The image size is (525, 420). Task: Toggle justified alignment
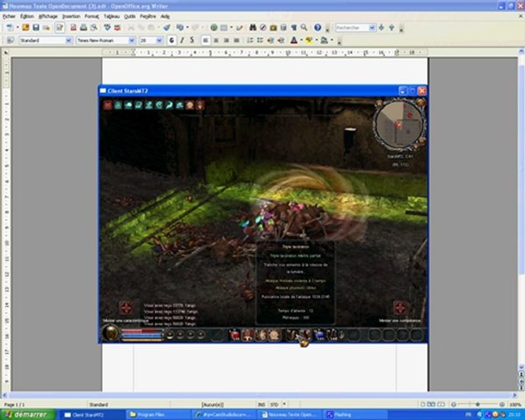(236, 40)
